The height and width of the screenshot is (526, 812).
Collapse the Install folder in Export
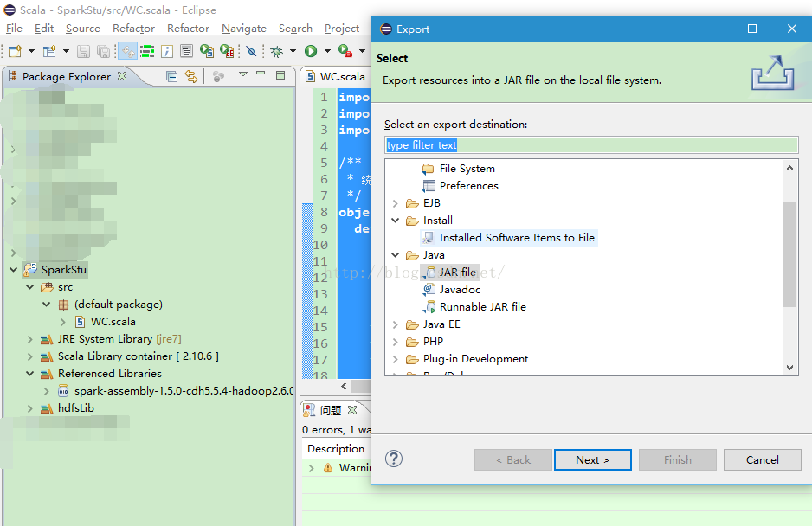(x=396, y=221)
